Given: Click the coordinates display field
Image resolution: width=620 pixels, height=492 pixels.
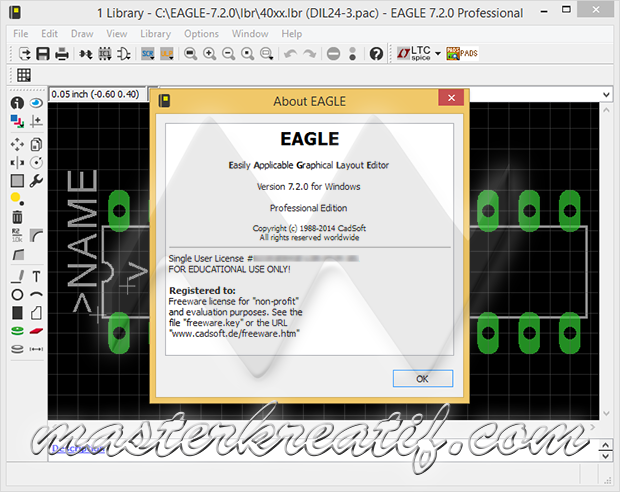Looking at the screenshot, I should point(96,95).
